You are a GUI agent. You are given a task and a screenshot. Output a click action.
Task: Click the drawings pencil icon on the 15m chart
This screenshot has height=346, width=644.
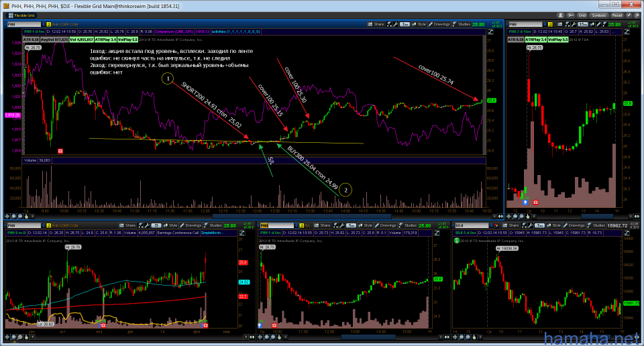598,25
